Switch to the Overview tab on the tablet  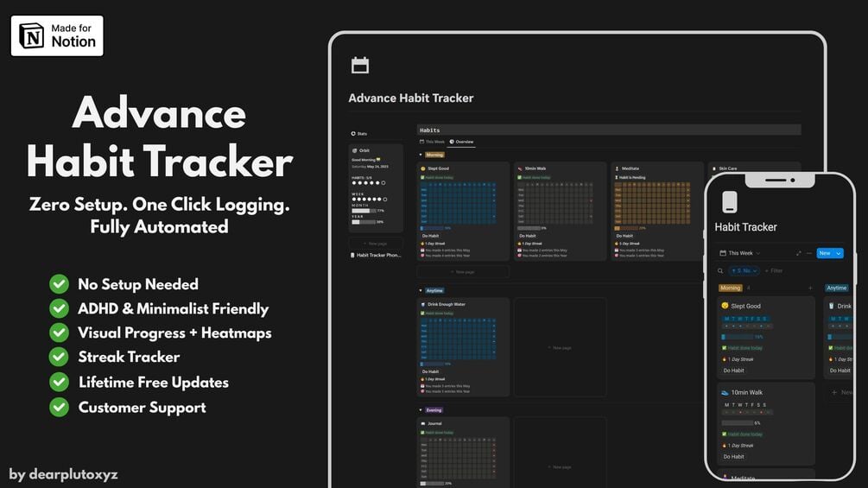[x=461, y=142]
